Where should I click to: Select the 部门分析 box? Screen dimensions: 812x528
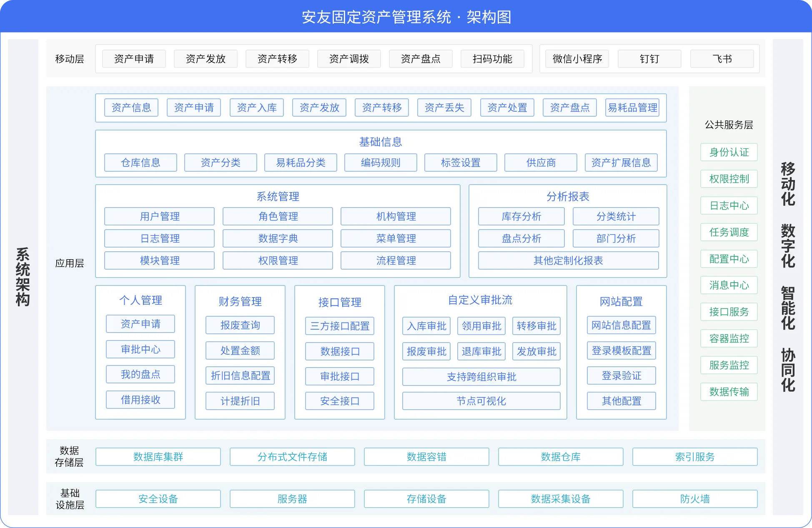616,238
